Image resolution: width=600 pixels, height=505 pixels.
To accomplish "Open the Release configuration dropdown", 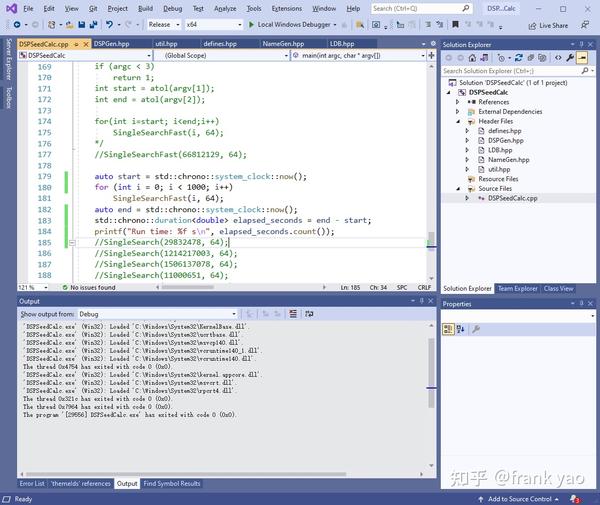I will coord(164,24).
